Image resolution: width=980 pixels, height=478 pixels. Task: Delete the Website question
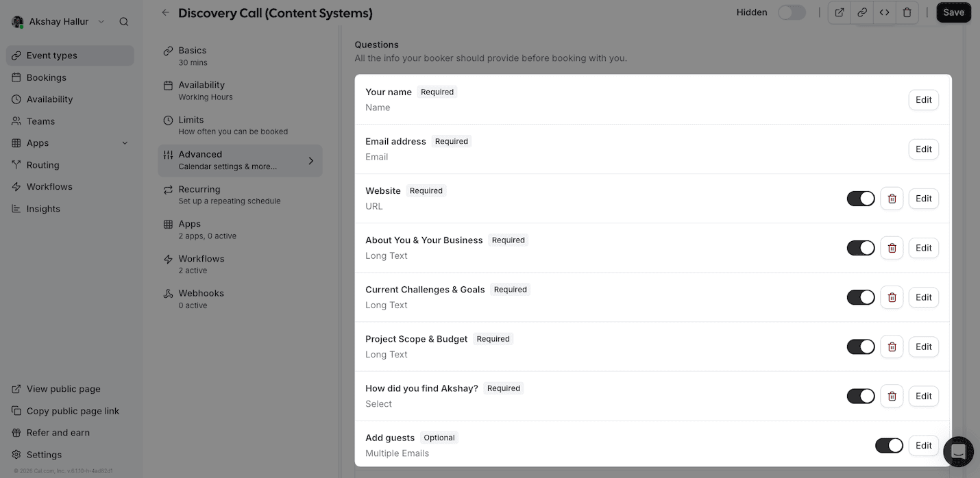pos(892,199)
